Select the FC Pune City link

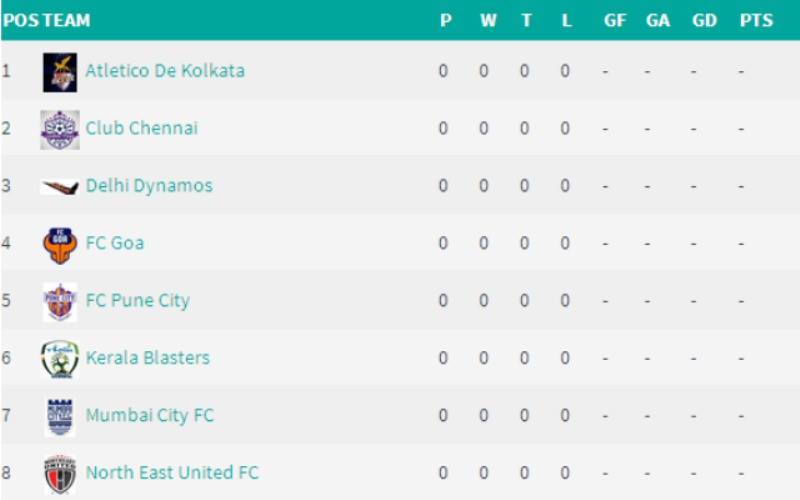tap(138, 301)
